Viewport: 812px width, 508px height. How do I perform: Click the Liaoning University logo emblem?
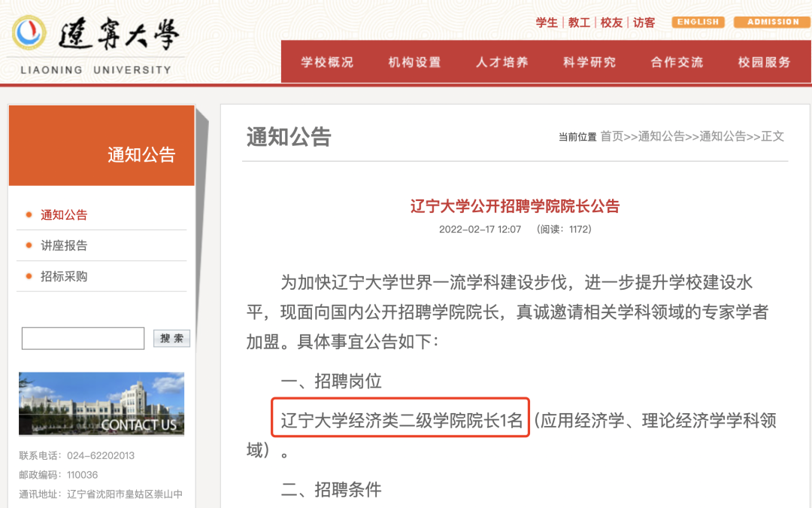tap(29, 33)
